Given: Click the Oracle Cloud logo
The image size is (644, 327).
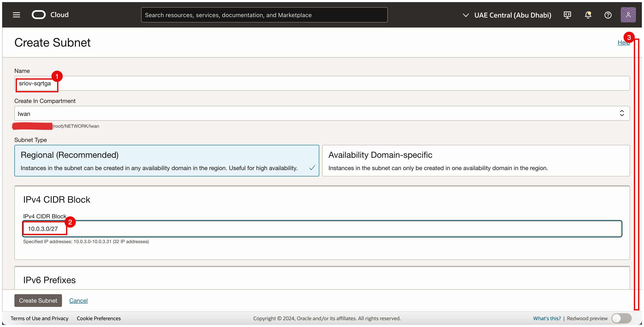Looking at the screenshot, I should coord(39,15).
